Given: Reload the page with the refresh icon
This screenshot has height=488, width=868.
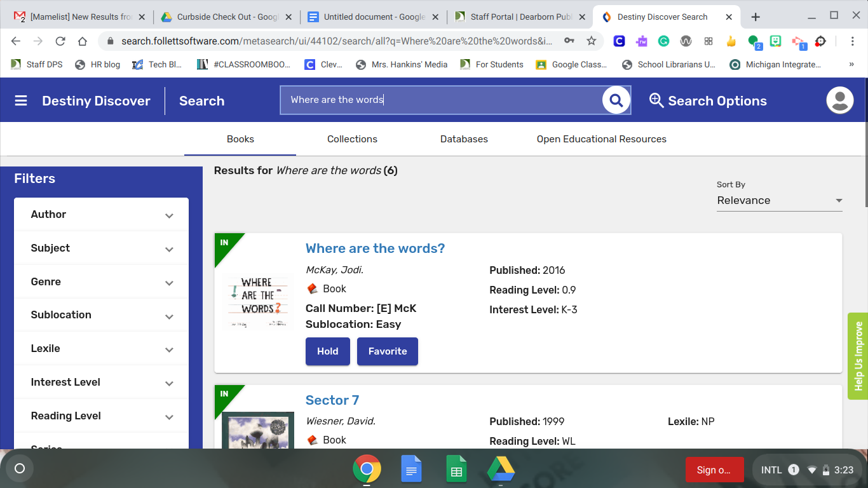Looking at the screenshot, I should (x=60, y=41).
